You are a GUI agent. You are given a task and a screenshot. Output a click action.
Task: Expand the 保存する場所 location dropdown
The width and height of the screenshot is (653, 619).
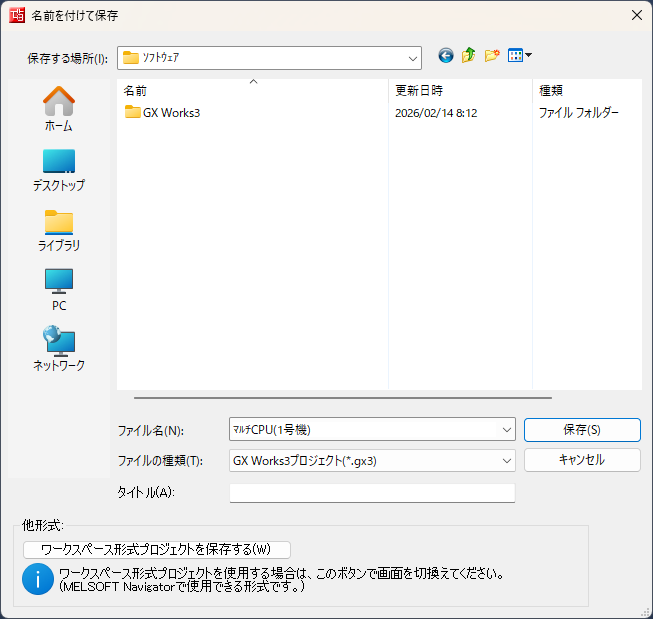413,58
